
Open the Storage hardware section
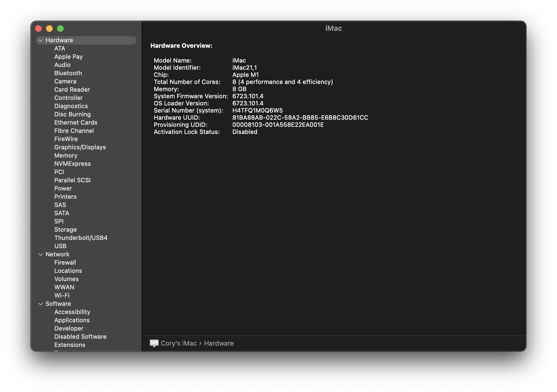click(65, 229)
